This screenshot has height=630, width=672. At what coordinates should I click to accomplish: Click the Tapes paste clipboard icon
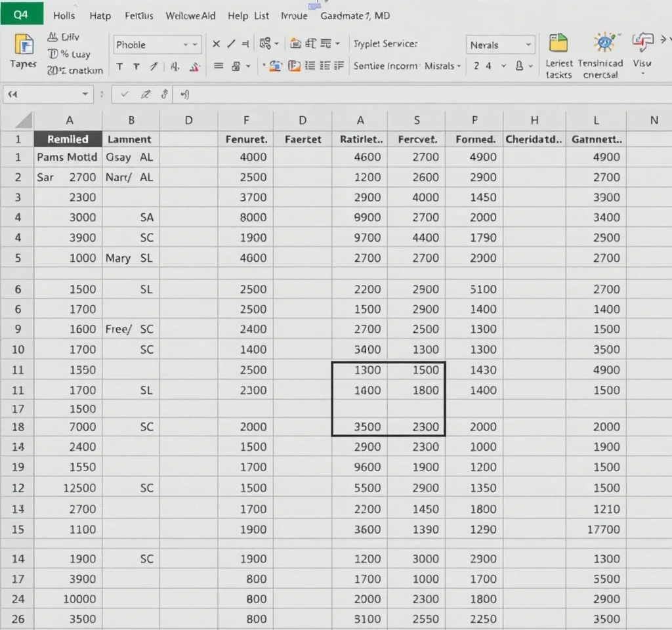point(24,45)
